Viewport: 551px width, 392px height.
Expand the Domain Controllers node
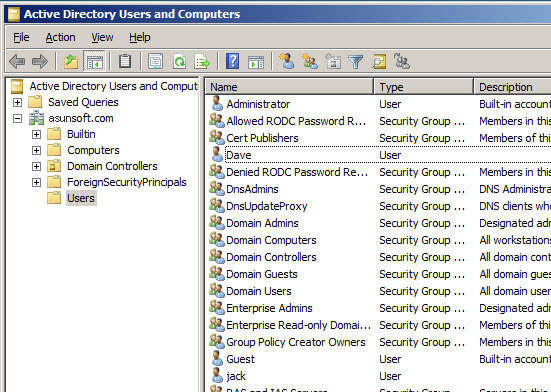tap(36, 166)
